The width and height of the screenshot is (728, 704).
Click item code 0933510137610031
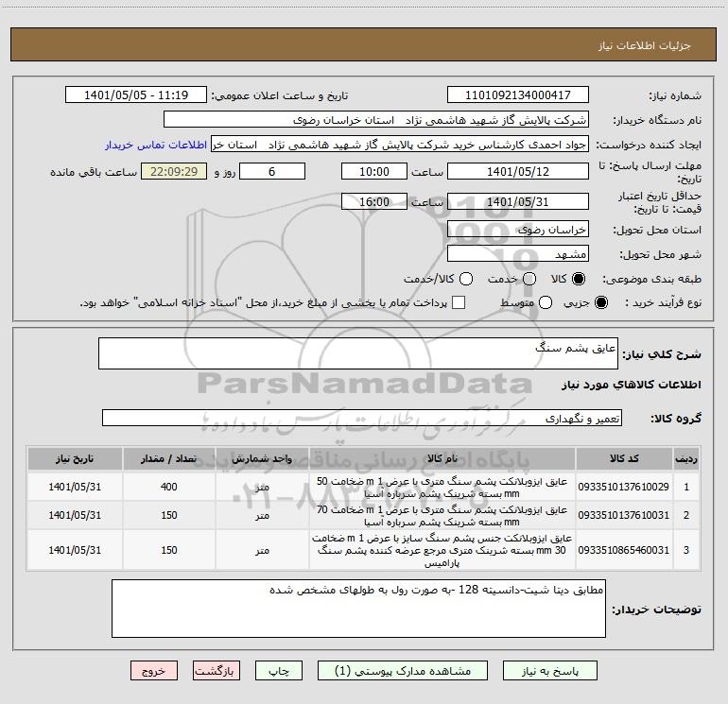[624, 515]
